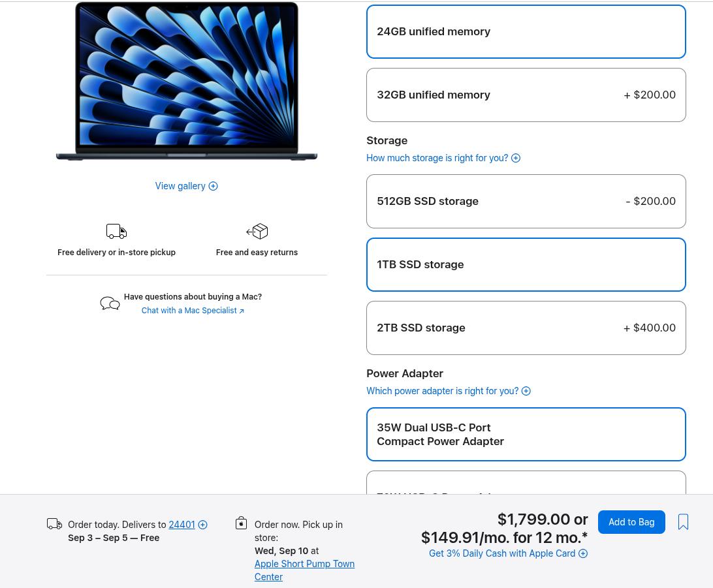Open Apple Short Pump Town Center store link

coord(304,570)
